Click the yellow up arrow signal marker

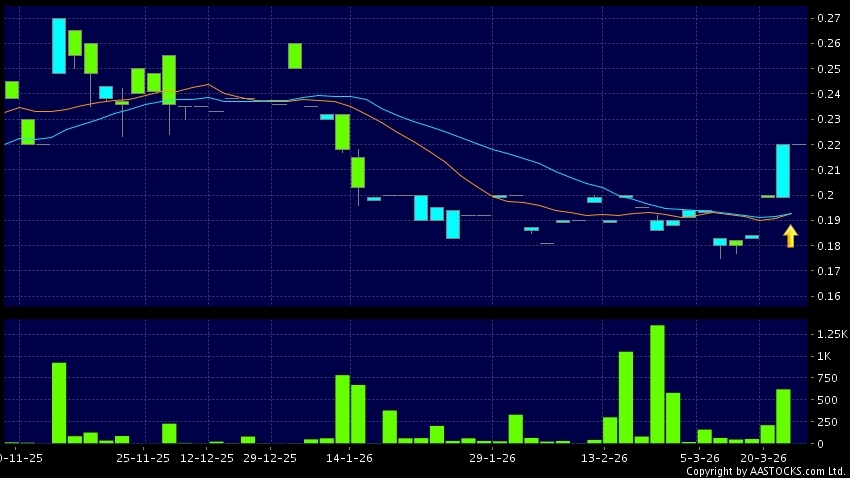pyautogui.click(x=790, y=236)
